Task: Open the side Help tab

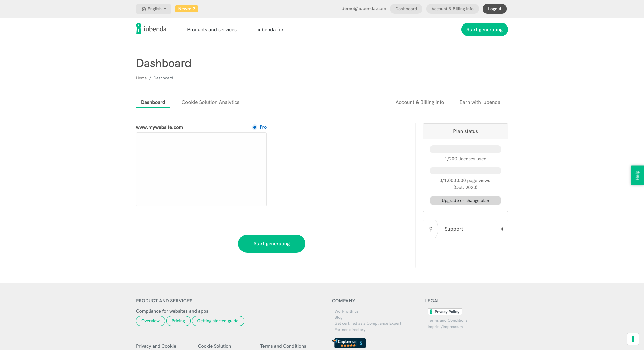Action: pos(637,175)
